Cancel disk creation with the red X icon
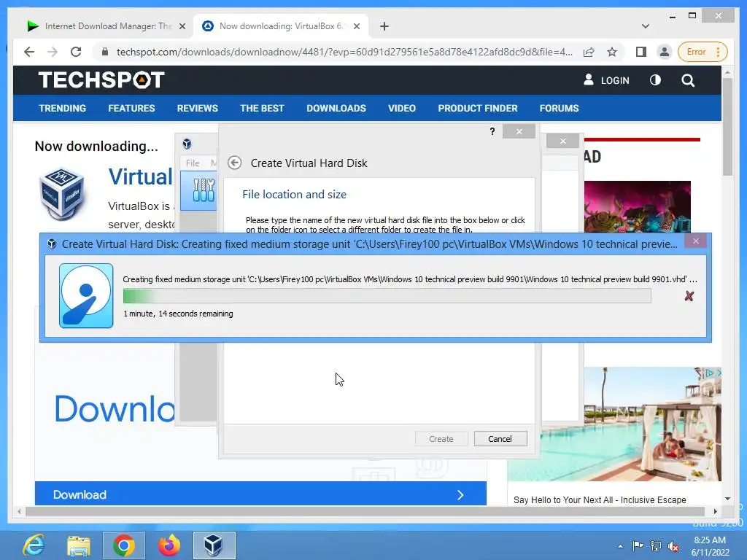Viewport: 747px width, 560px height. 689,296
